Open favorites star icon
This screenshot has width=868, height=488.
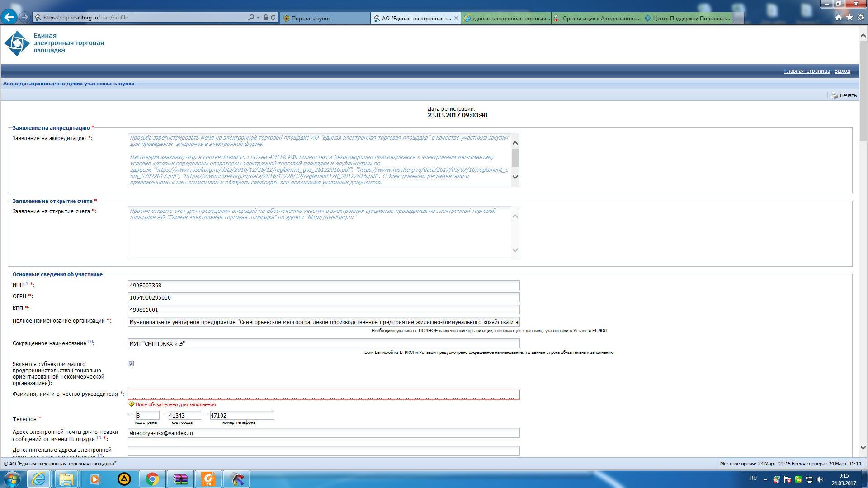coord(849,17)
